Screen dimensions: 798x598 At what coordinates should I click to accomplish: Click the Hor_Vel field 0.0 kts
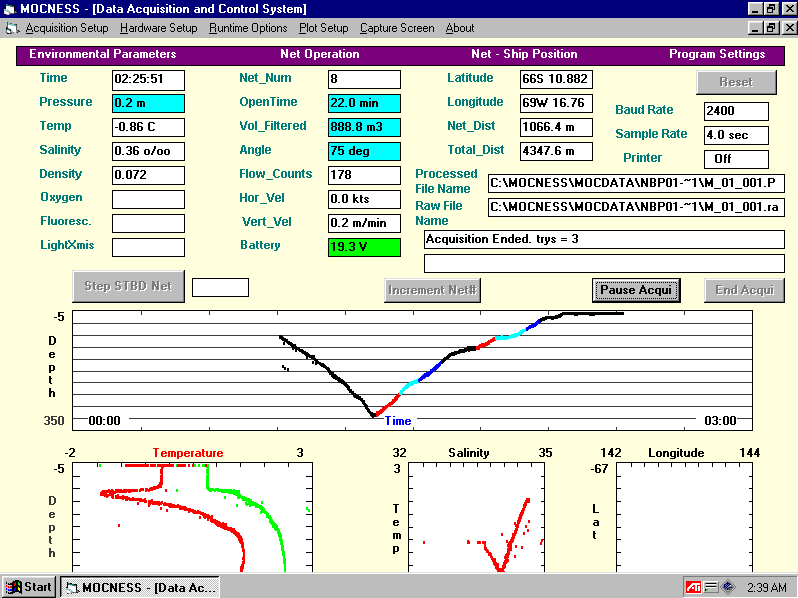(x=364, y=199)
